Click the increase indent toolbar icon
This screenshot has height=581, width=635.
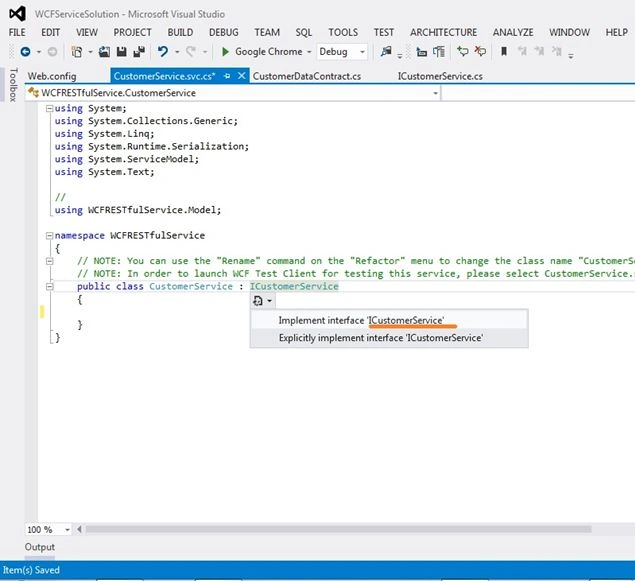pyautogui.click(x=439, y=52)
